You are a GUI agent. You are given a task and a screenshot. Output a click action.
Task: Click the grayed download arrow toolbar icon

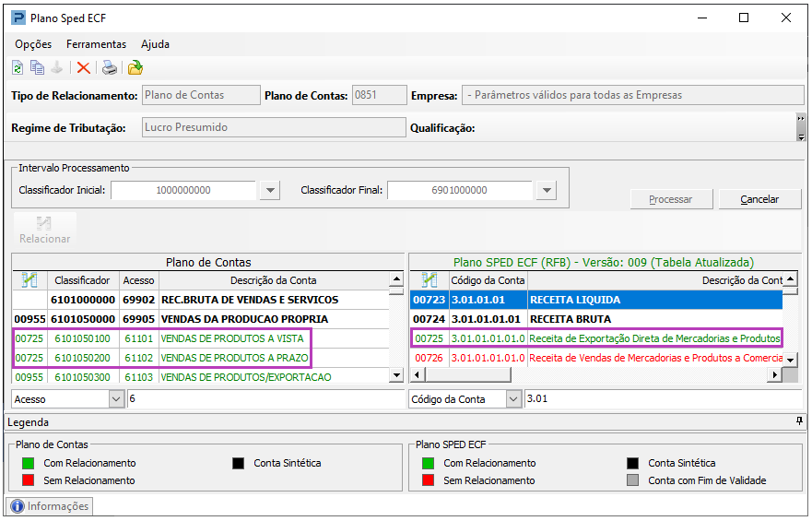(57, 68)
